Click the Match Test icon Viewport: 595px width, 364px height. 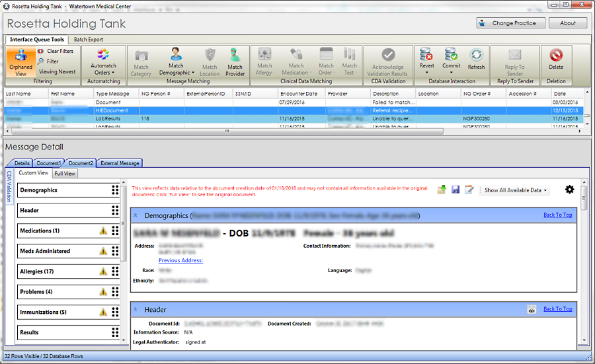(x=349, y=54)
